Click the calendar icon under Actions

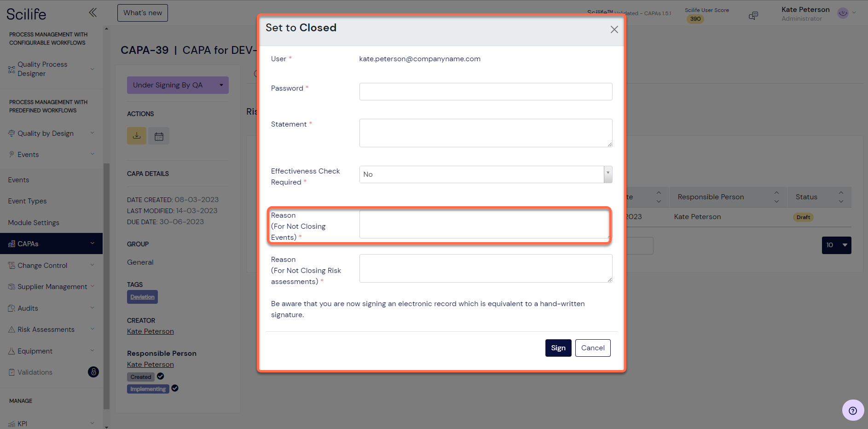click(159, 136)
